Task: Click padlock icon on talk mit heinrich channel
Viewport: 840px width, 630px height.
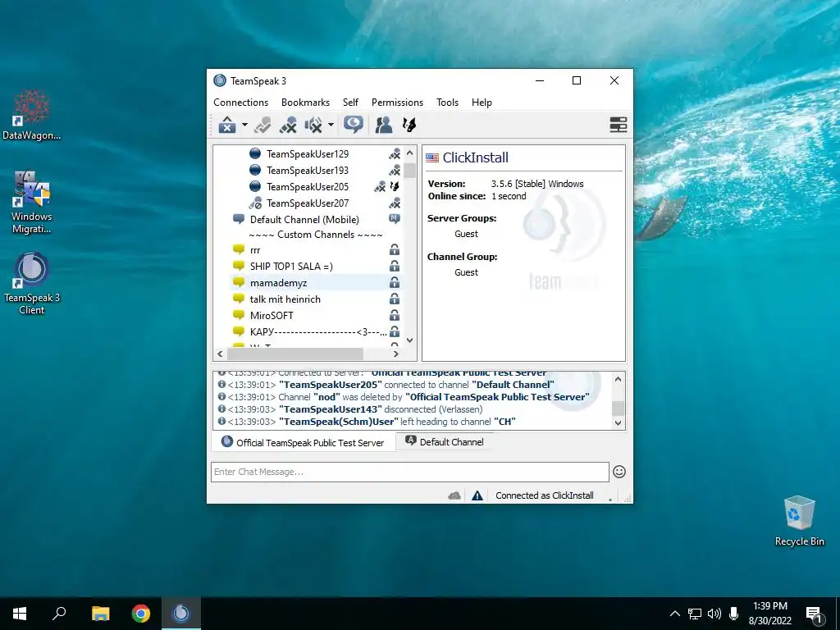Action: click(x=395, y=299)
